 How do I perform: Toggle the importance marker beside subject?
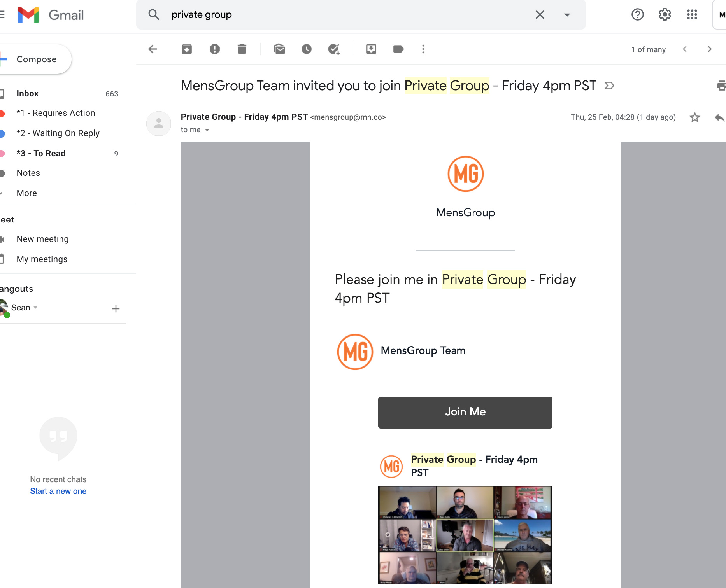[x=609, y=86]
